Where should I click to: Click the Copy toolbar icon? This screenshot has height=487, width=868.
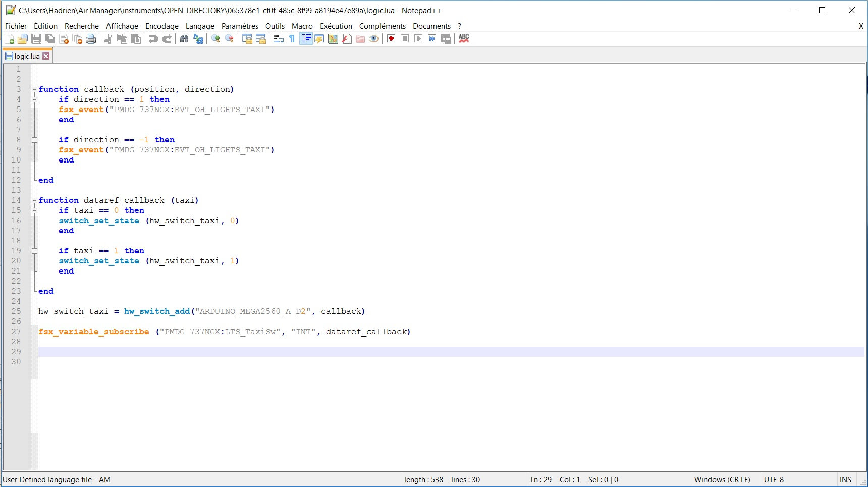click(122, 39)
